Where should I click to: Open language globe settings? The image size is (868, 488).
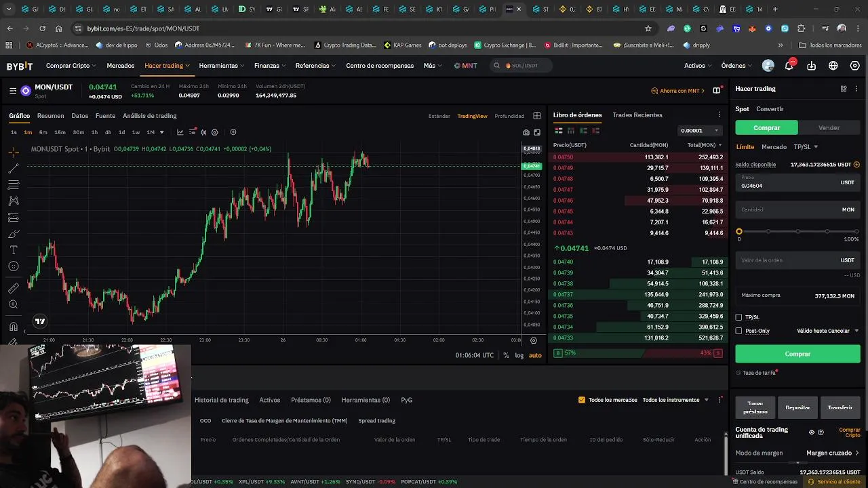833,66
